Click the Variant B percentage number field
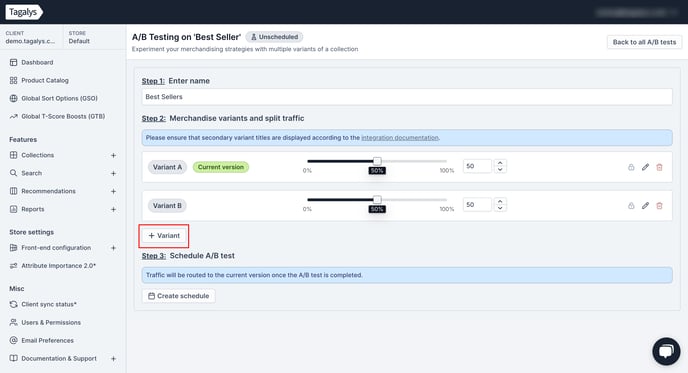Screen dimensions: 688x373 pyautogui.click(x=477, y=205)
